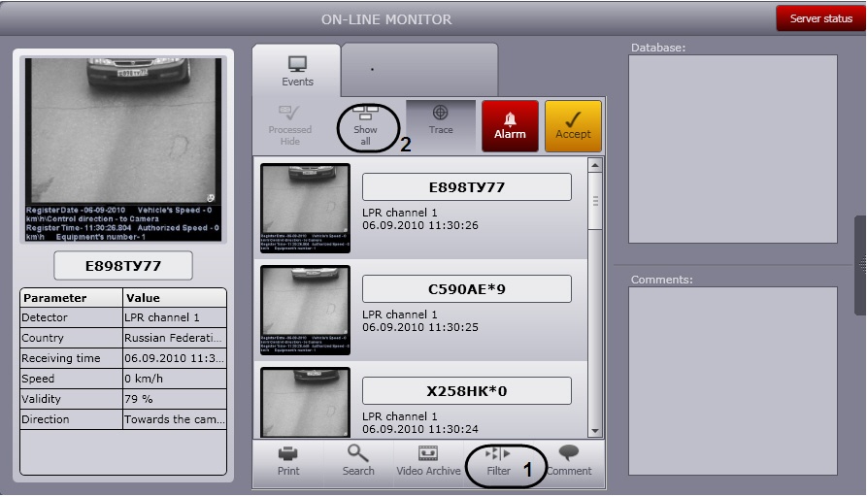The image size is (868, 497).
Task: Click the events list scroll up arrow
Action: tap(594, 165)
